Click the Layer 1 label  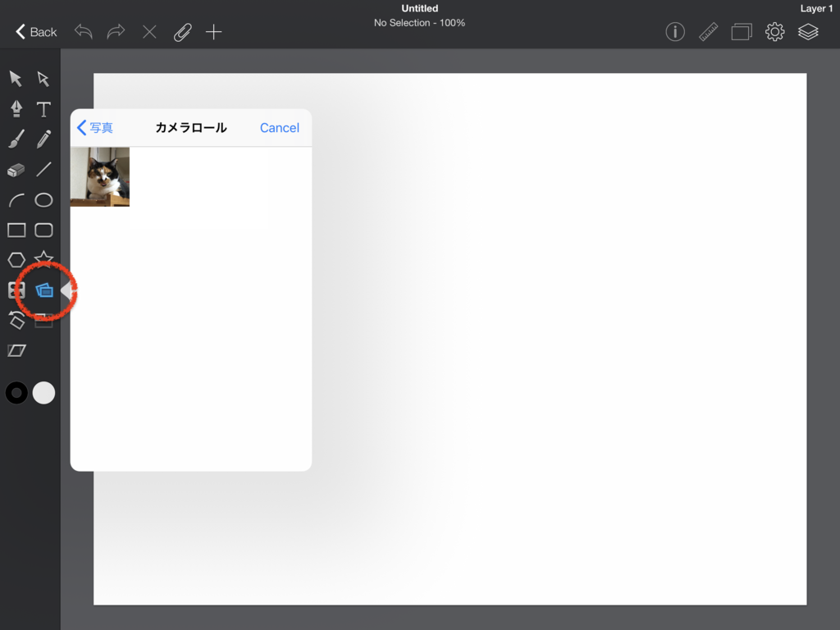(x=816, y=8)
